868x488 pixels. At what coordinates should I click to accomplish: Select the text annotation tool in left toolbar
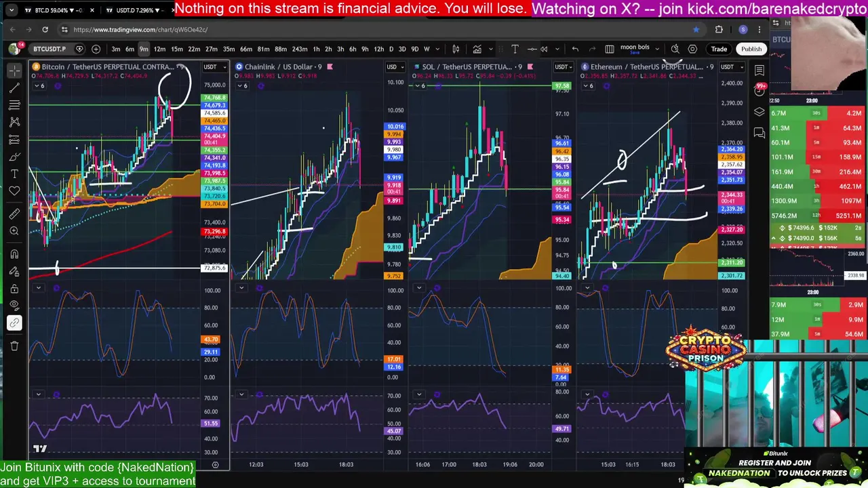pyautogui.click(x=14, y=174)
